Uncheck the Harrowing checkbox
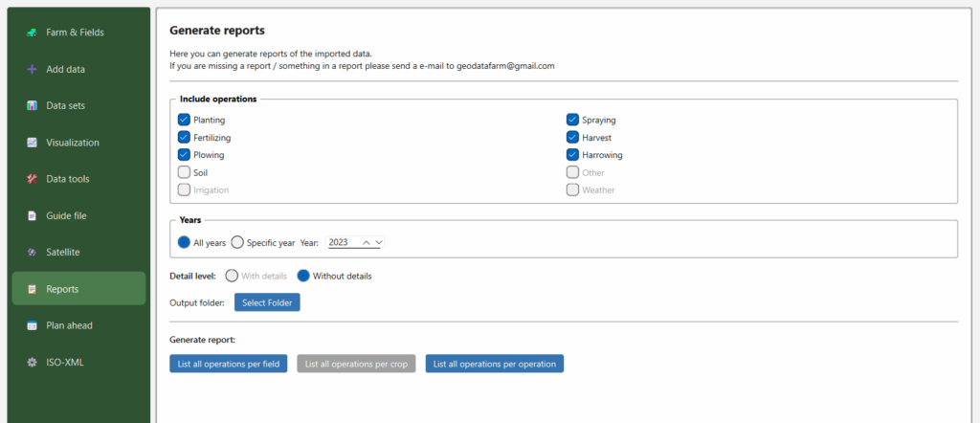The image size is (980, 423). (x=572, y=154)
